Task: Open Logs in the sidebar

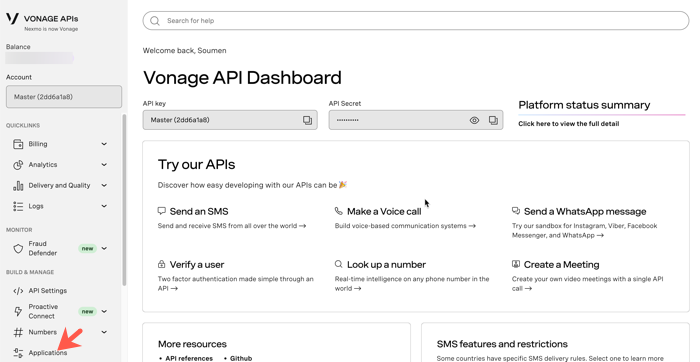Action: click(x=36, y=206)
